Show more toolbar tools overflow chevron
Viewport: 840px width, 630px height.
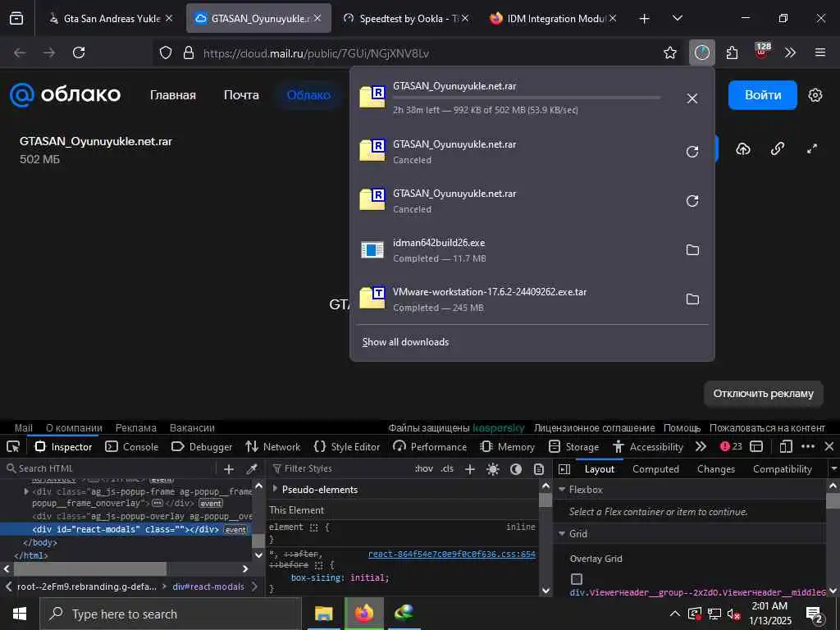pos(790,52)
